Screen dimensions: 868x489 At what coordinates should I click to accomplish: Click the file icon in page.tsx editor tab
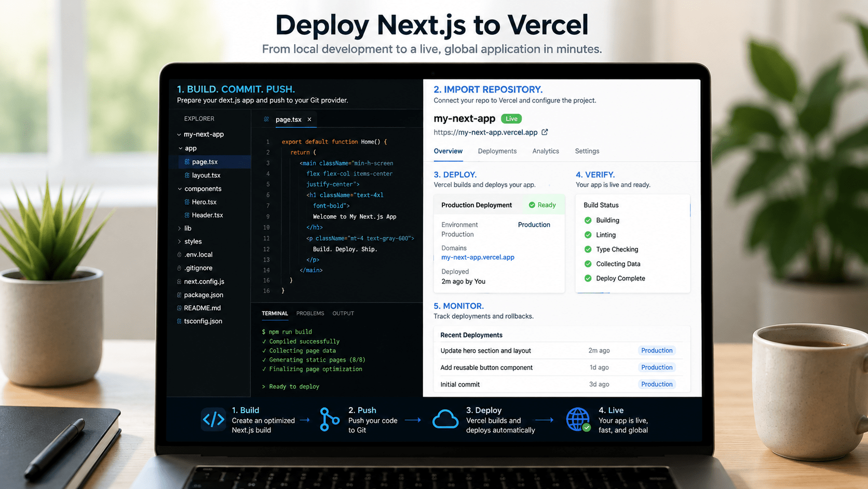click(x=266, y=120)
